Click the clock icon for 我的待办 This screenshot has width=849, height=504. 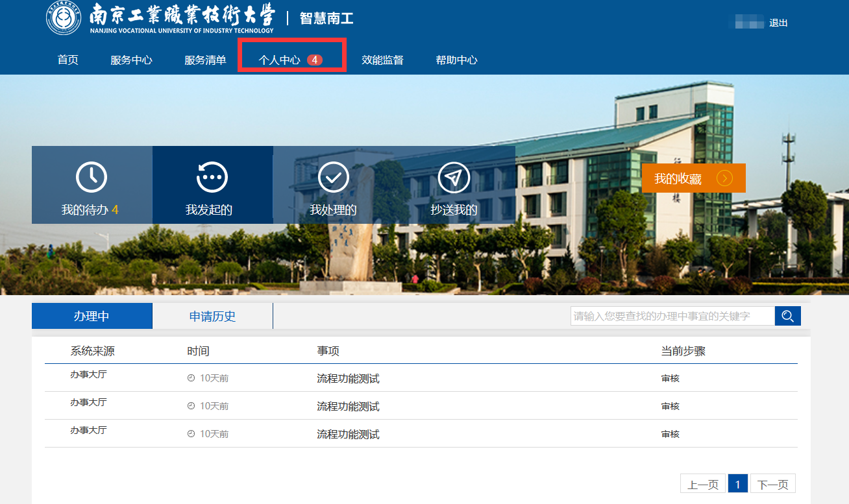point(92,177)
